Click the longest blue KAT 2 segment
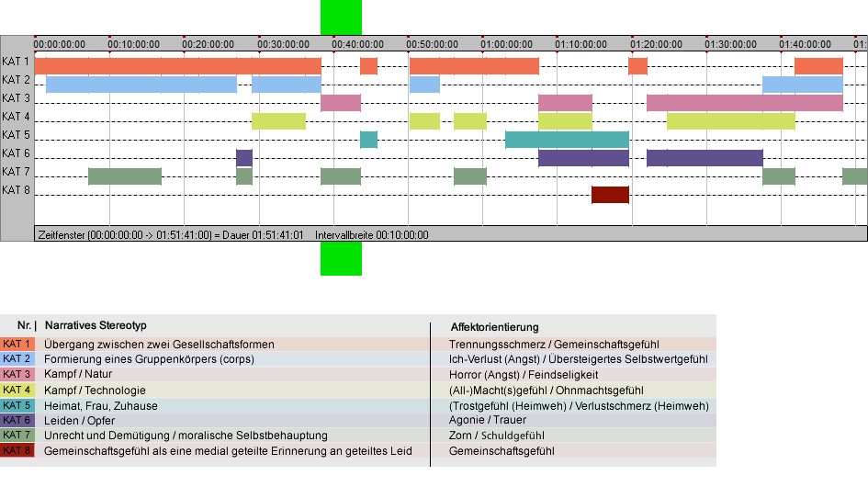The height and width of the screenshot is (487, 868). (x=141, y=85)
